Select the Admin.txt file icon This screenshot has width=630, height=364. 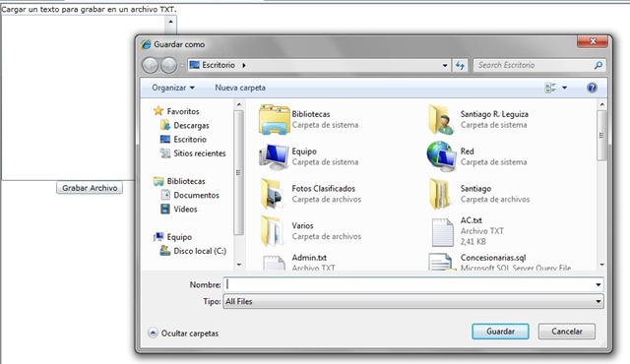274,263
